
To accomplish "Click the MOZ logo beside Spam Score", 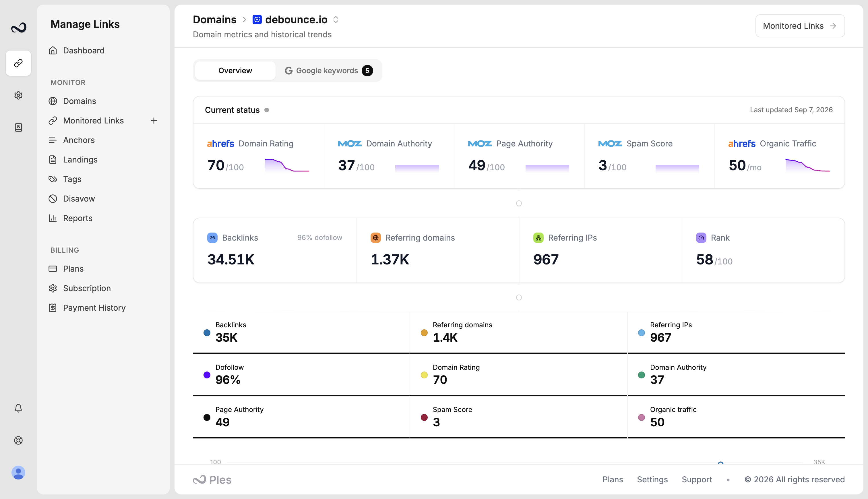I will click(610, 144).
